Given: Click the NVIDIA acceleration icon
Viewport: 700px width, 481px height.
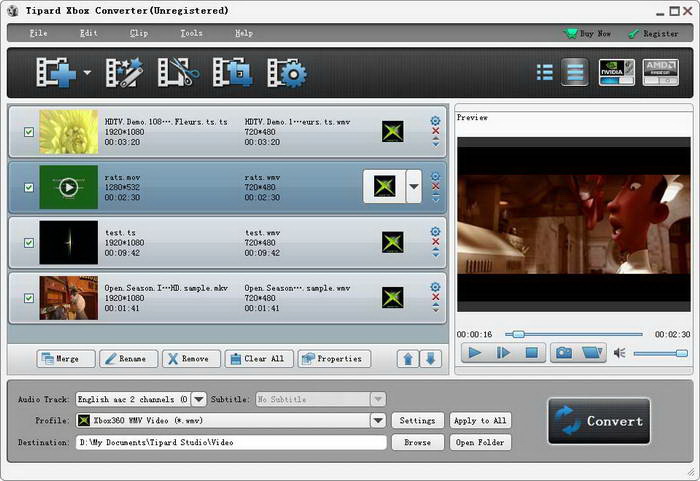Looking at the screenshot, I should pos(616,72).
